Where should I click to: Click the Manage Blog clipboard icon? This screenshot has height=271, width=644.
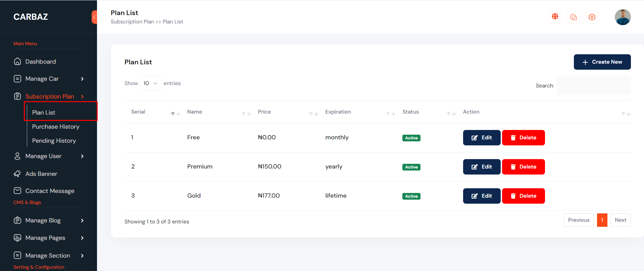tap(17, 220)
